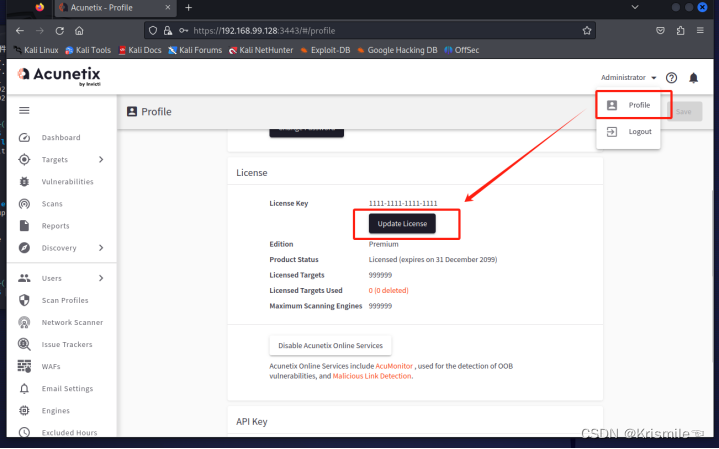Open the Users people icon
The width and height of the screenshot is (719, 449).
pos(24,278)
